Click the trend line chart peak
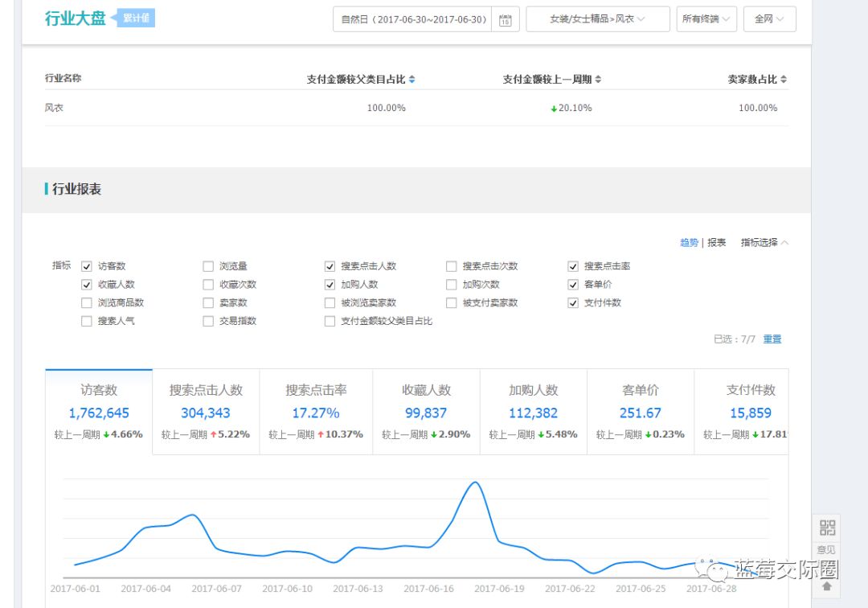This screenshot has width=868, height=608. [474, 483]
